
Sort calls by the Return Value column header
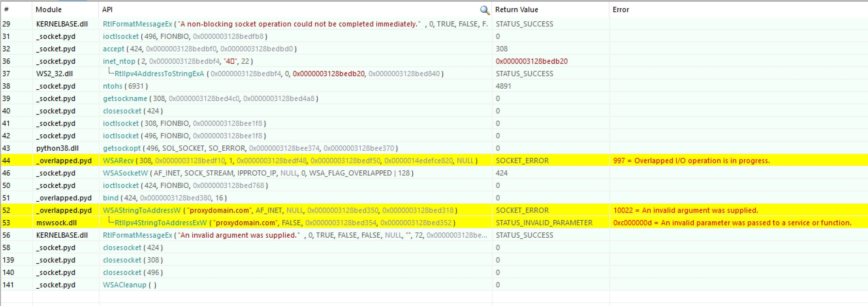[x=516, y=9]
